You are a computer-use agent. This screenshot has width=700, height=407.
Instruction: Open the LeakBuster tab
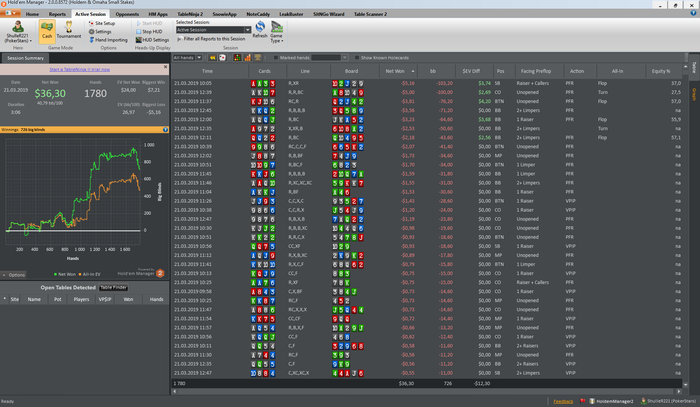(291, 14)
